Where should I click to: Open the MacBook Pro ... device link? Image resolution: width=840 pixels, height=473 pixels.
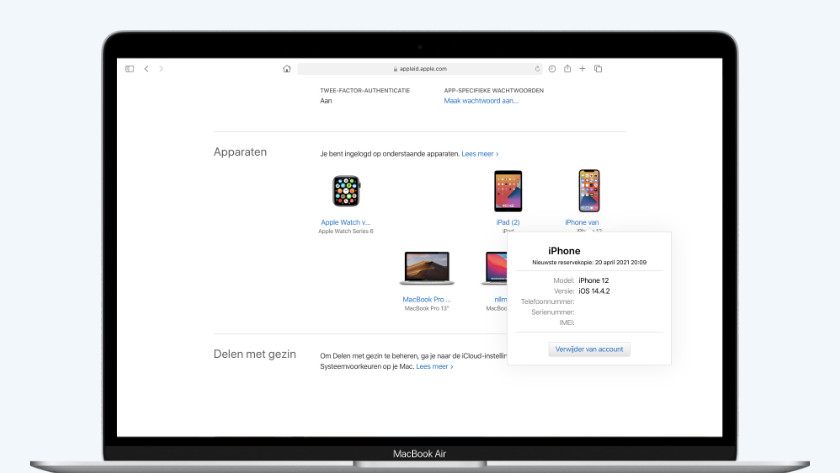click(426, 299)
